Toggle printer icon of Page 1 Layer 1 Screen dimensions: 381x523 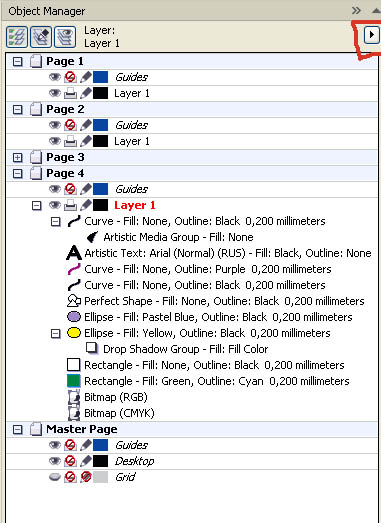[x=70, y=93]
